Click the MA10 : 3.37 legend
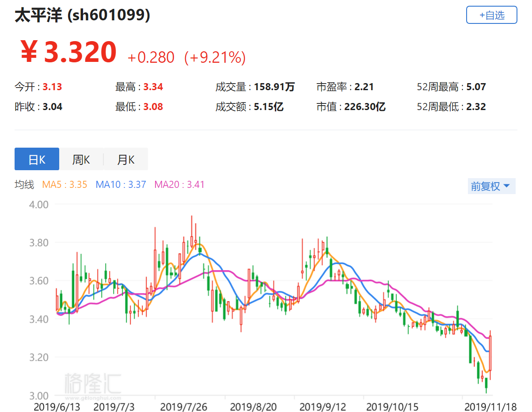 coord(121,185)
